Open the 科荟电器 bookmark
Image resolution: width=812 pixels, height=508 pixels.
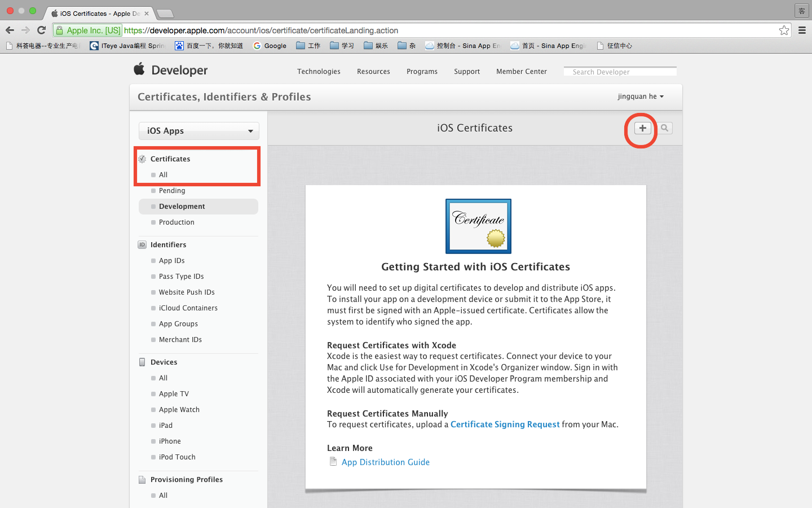click(43, 46)
